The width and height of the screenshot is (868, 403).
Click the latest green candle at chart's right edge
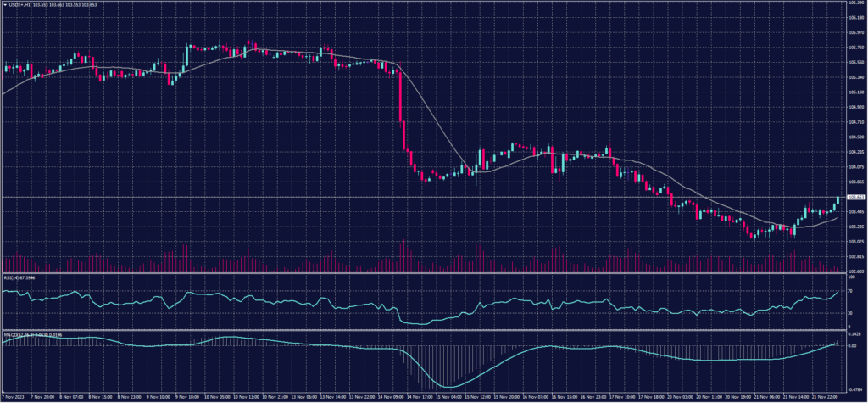pyautogui.click(x=837, y=201)
